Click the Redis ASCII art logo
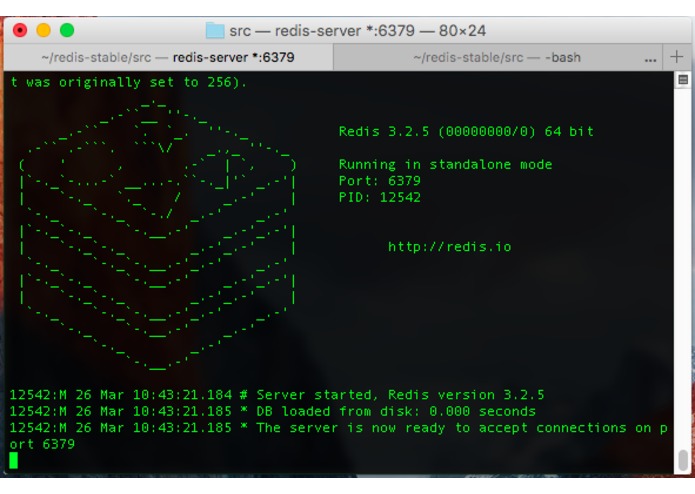Image resolution: width=695 pixels, height=494 pixels. coord(157,236)
